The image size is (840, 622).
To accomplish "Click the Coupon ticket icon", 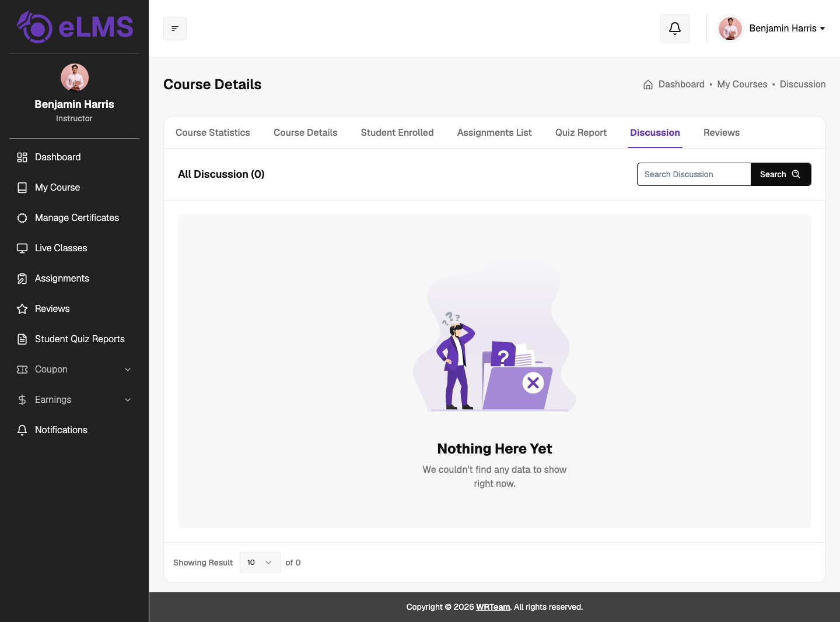I will [x=22, y=370].
